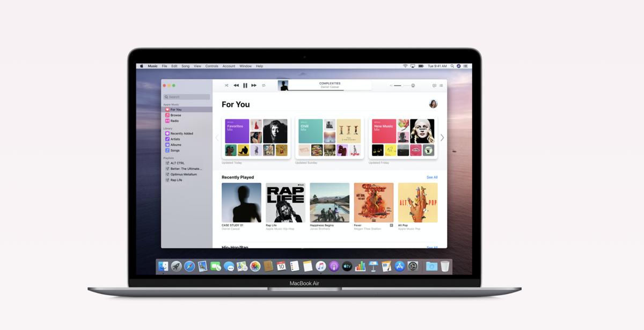Open the Favorites Mix card

(x=257, y=138)
